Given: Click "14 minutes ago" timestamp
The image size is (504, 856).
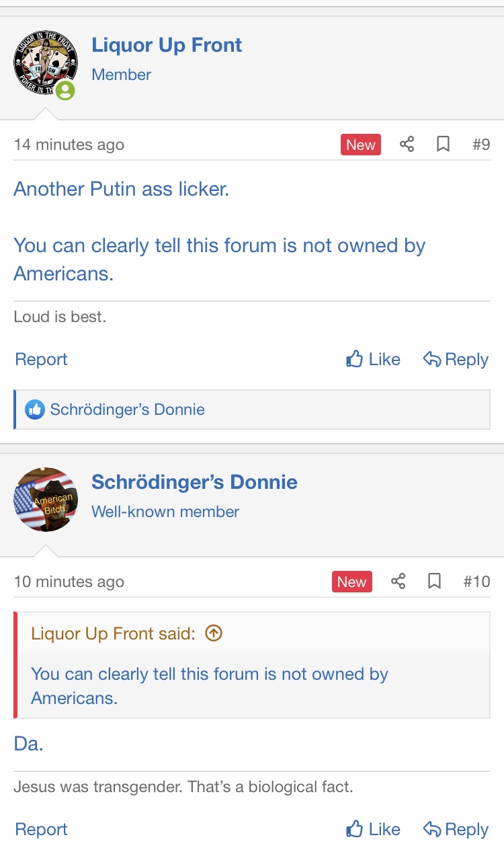Looking at the screenshot, I should [69, 145].
